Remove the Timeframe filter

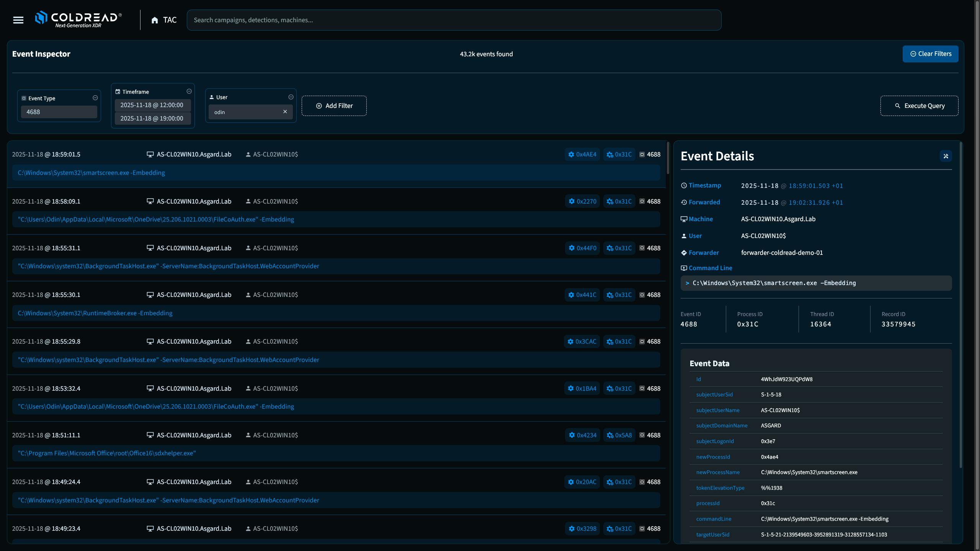189,91
